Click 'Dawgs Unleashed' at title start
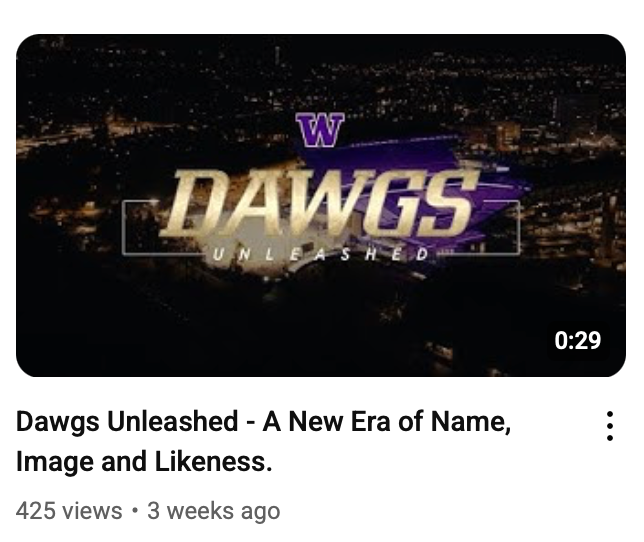The image size is (644, 542). pos(127,422)
